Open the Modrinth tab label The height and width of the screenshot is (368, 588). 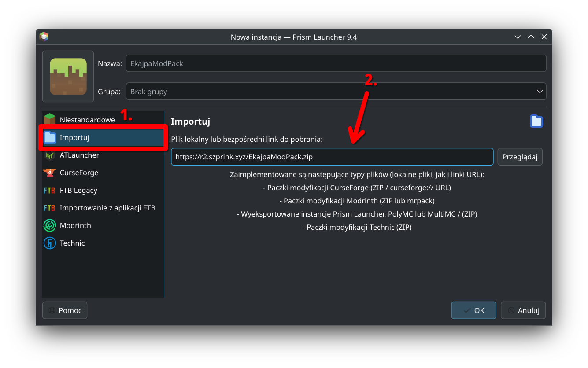click(x=75, y=225)
